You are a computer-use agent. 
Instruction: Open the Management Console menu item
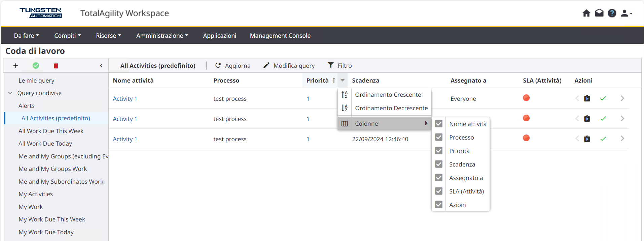[x=280, y=36]
